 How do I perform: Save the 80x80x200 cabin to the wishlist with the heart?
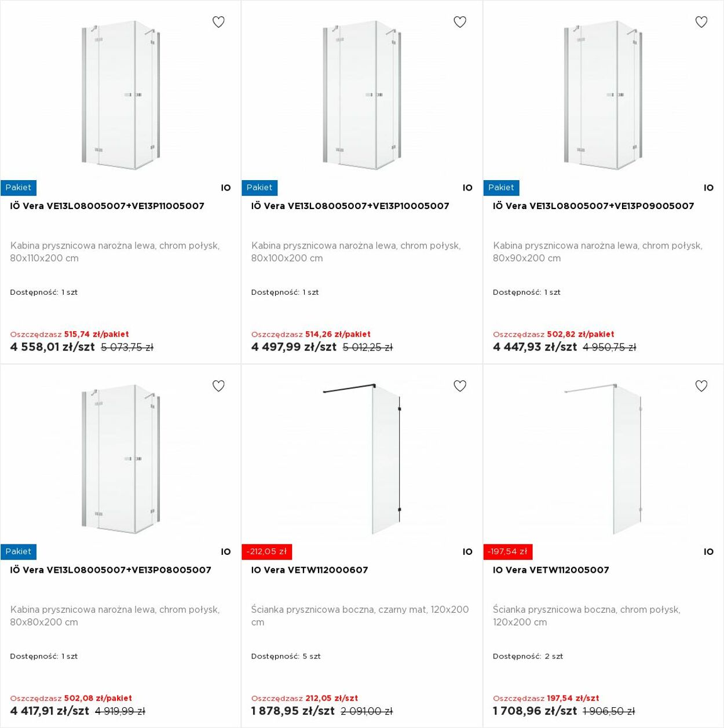[x=218, y=386]
